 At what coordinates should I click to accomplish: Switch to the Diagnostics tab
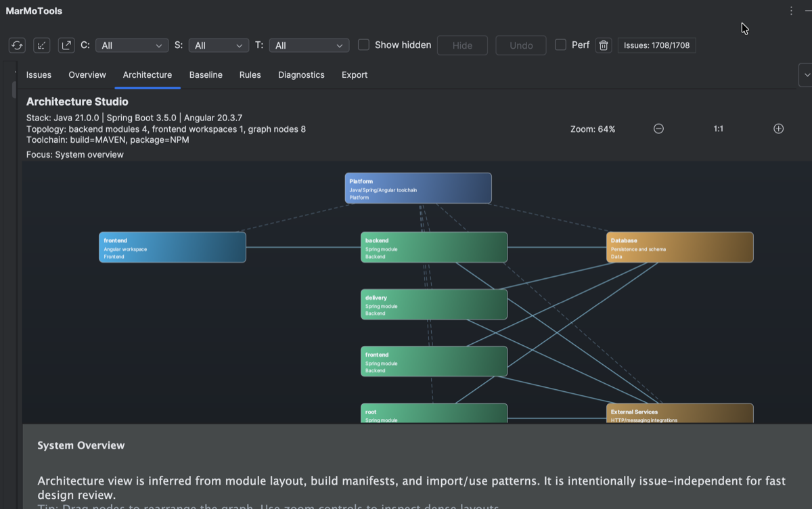tap(301, 75)
